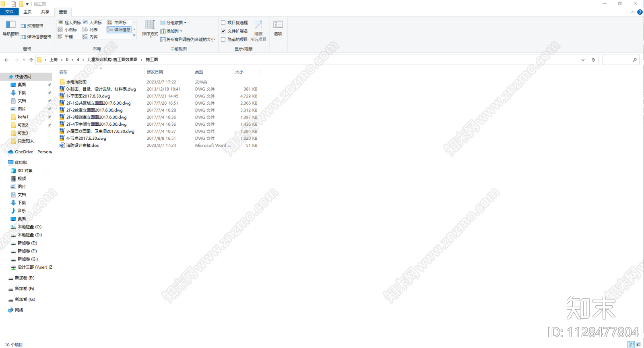The height and width of the screenshot is (348, 644).
Task: Open OneDrive - Personal in the sidebar
Action: tap(30, 152)
